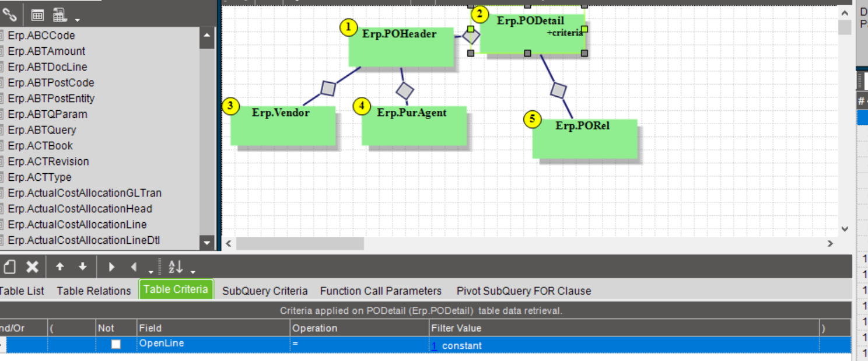Select Erp.PurAgent table box

(x=414, y=125)
